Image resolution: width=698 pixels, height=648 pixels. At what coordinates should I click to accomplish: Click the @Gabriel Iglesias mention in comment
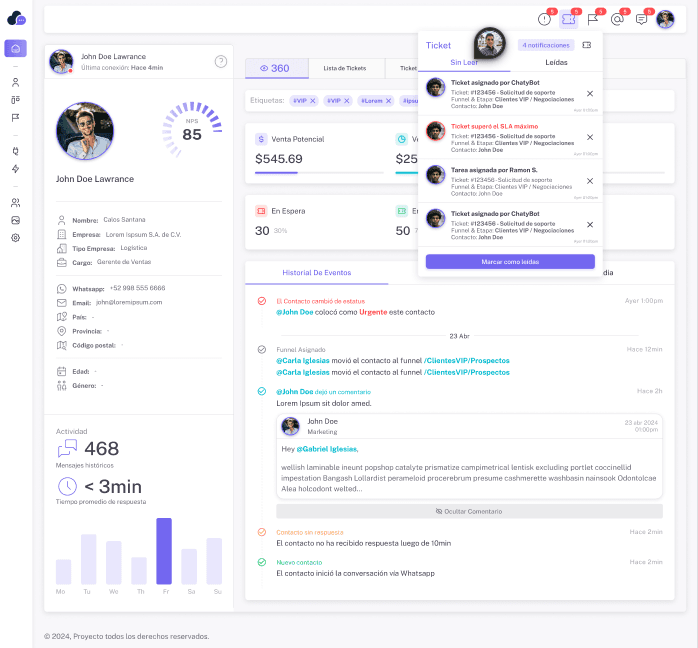pos(327,449)
